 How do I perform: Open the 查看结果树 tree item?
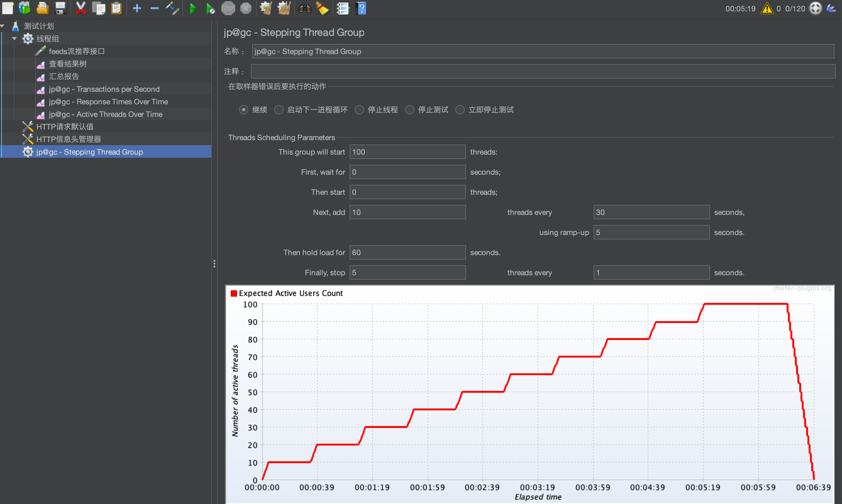[68, 64]
